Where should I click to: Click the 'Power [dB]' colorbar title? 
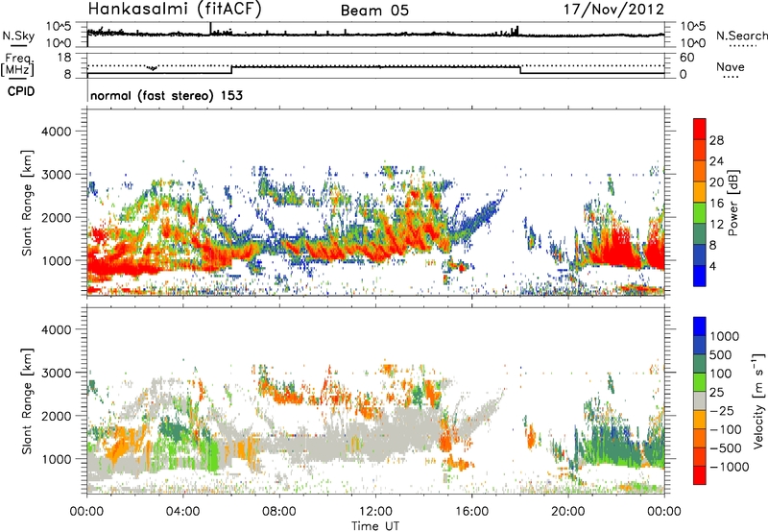point(733,203)
